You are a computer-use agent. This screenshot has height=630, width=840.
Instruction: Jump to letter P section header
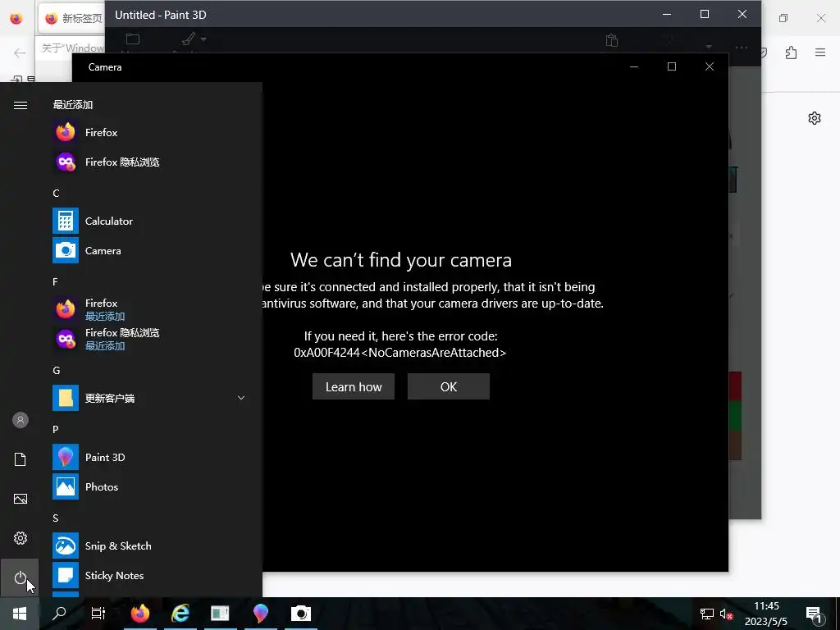pyautogui.click(x=55, y=430)
